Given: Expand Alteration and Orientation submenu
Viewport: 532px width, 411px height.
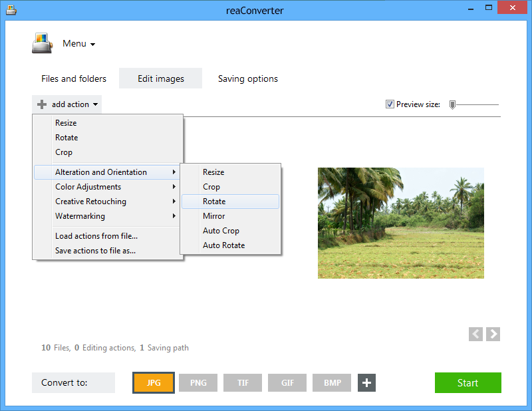Looking at the screenshot, I should click(x=106, y=172).
